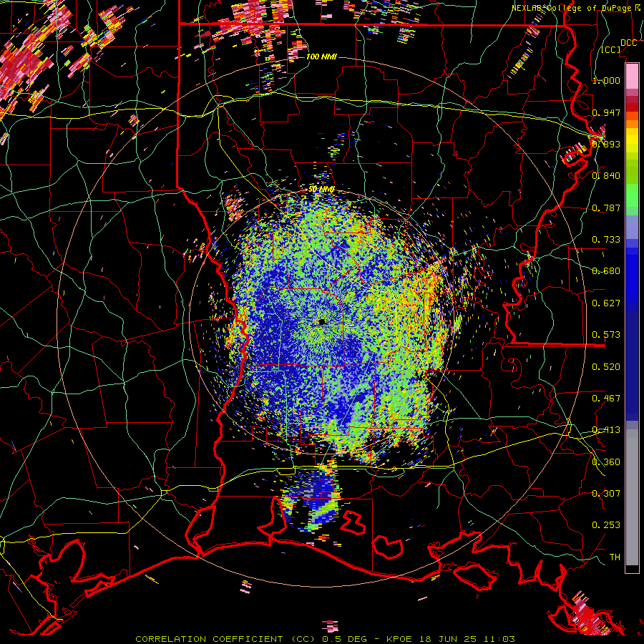Click the 0.467 legend value
The width and height of the screenshot is (644, 644).
click(606, 399)
